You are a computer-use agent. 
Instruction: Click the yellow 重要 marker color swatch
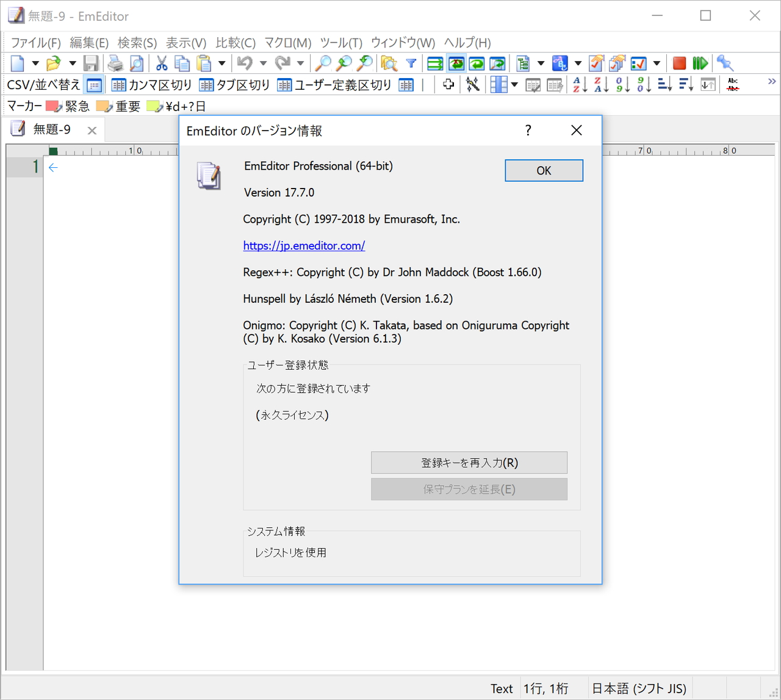[103, 106]
